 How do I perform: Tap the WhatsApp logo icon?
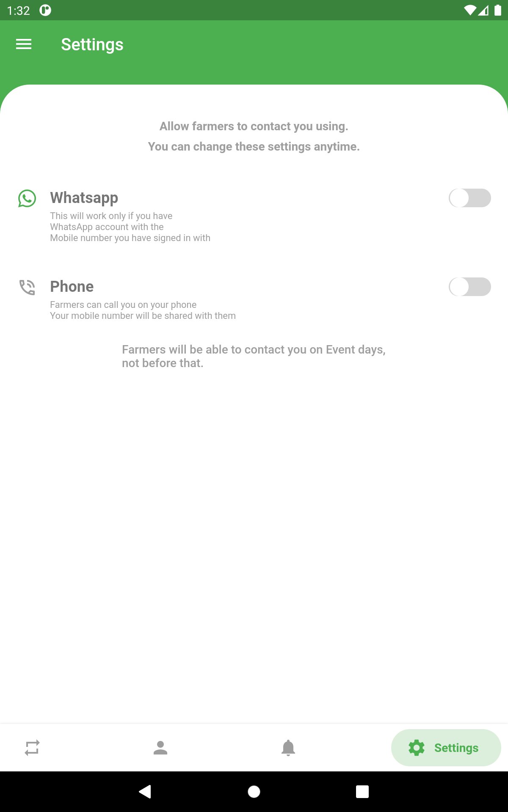[x=27, y=198]
